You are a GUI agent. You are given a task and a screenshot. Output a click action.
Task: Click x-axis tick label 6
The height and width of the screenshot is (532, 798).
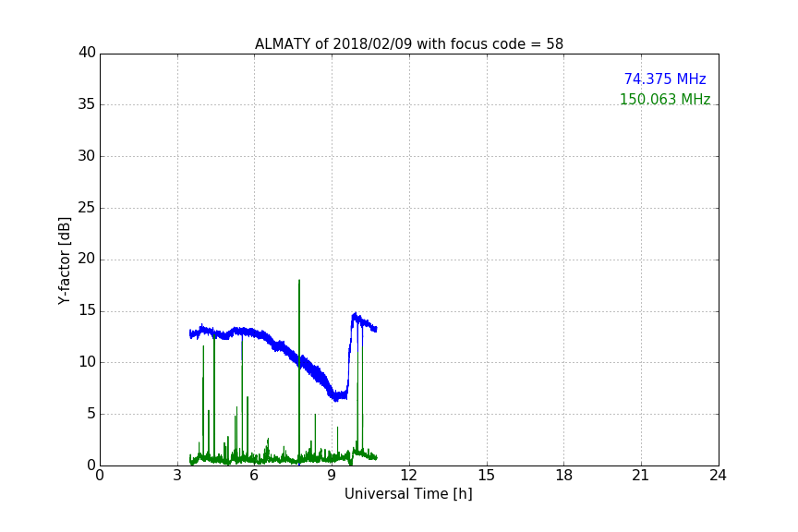(254, 476)
